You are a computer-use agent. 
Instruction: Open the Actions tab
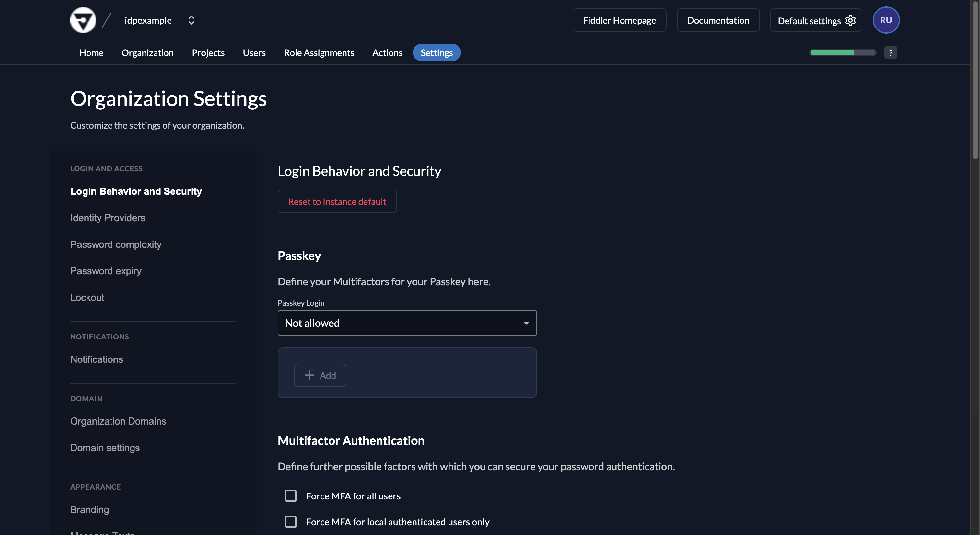(387, 52)
